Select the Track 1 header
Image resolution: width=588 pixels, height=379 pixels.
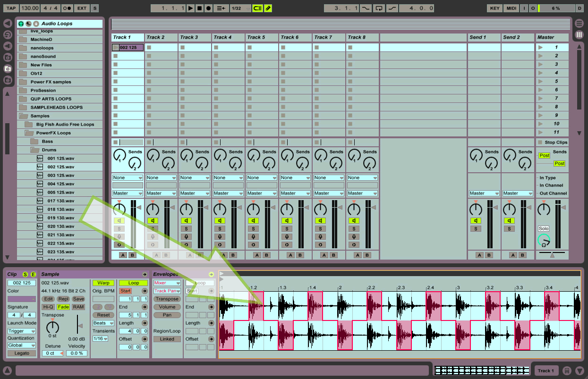pos(128,37)
